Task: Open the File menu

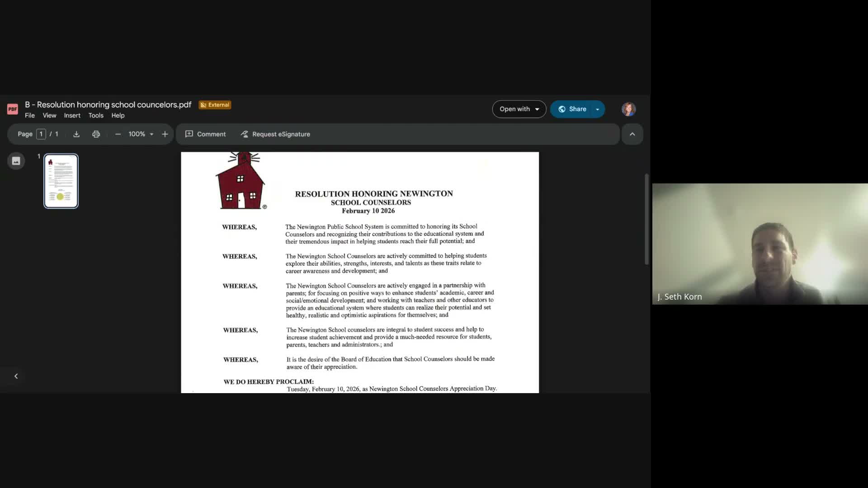Action: pos(30,116)
